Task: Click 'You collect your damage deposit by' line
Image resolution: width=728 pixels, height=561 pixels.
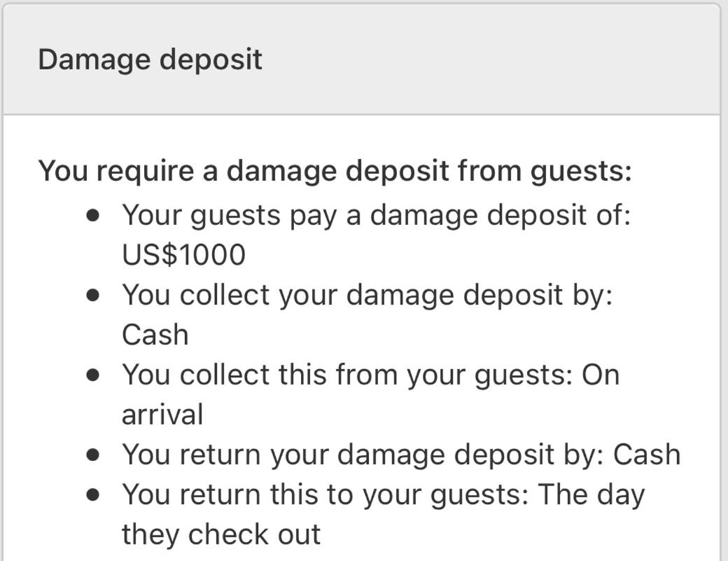Action: point(367,296)
